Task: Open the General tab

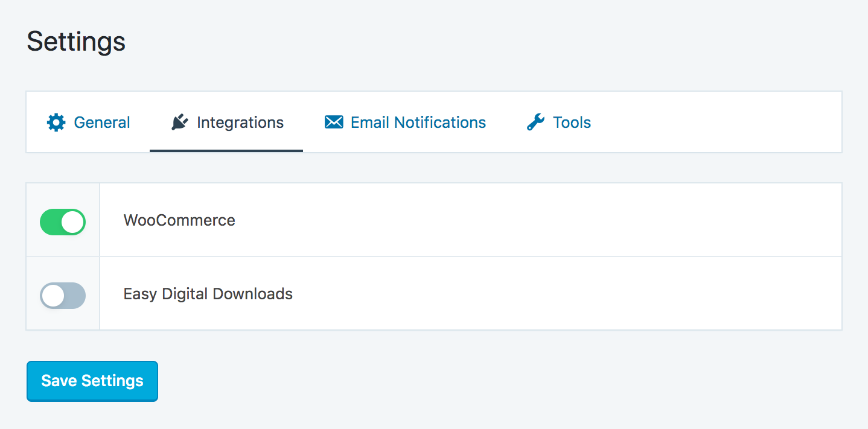Action: 89,122
